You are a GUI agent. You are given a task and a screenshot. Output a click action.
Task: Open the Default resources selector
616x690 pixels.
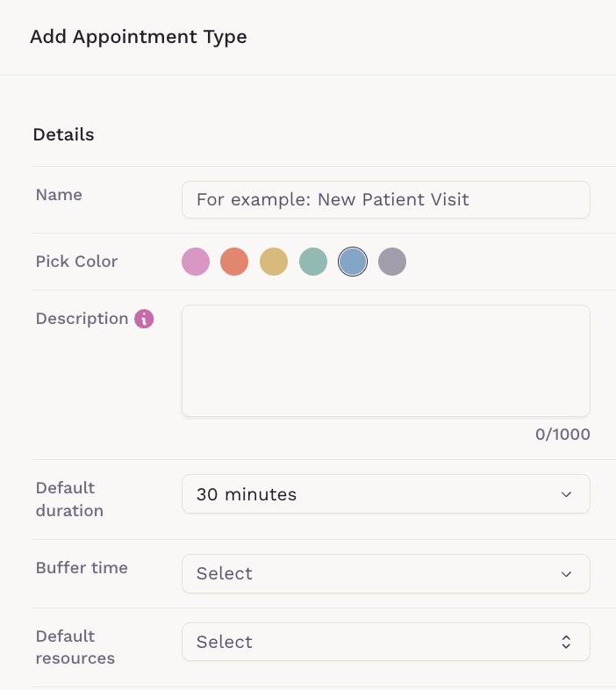coord(385,642)
